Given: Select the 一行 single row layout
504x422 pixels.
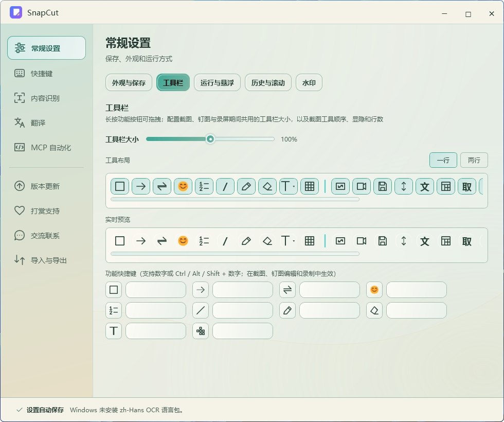Looking at the screenshot, I should 443,160.
